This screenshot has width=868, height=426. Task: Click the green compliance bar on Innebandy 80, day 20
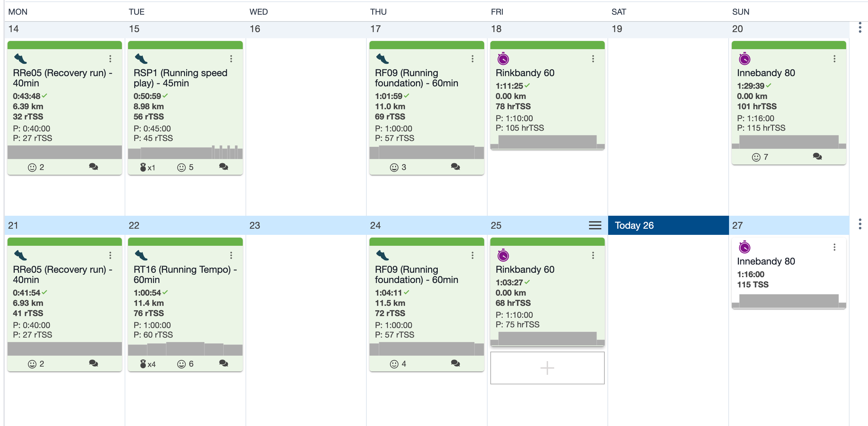click(x=789, y=45)
